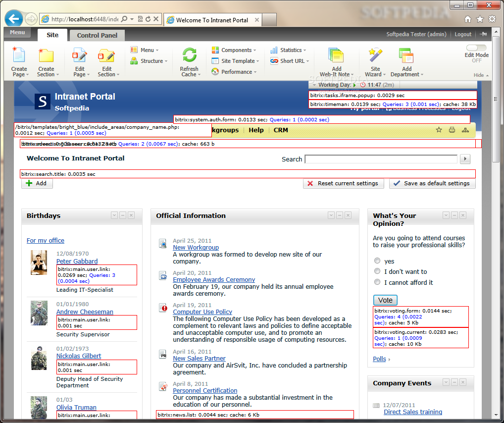Click the Short URL link icon
Image resolution: width=504 pixels, height=423 pixels.
point(274,61)
